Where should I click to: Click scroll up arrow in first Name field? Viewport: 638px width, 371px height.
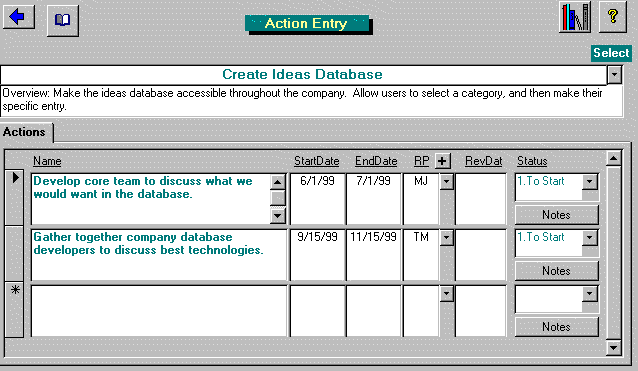click(x=277, y=182)
